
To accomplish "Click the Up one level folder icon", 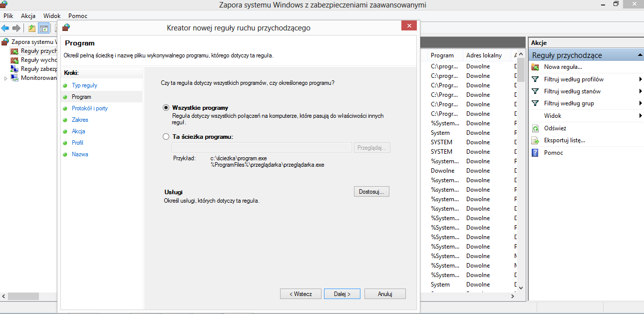I will 32,28.
